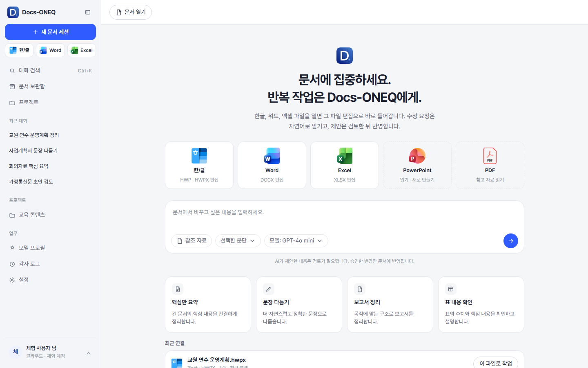Viewport: 588px width, 368px height.
Task: Collapse the sidebar panel toggle icon
Action: pos(88,12)
